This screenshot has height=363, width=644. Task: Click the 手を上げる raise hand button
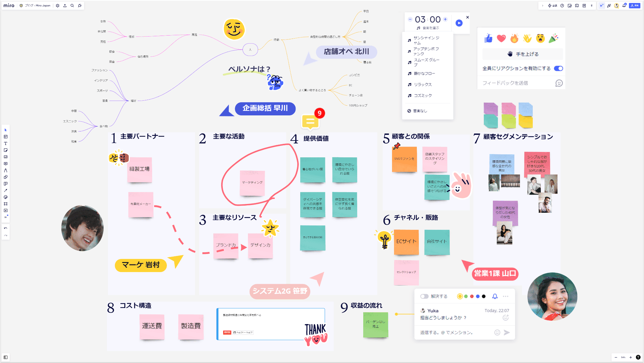point(522,54)
